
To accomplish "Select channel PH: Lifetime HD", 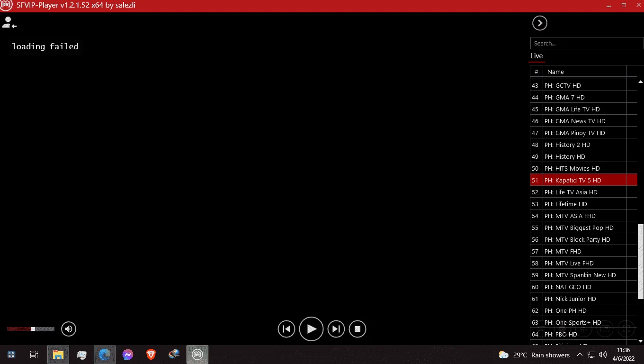I will 584,204.
